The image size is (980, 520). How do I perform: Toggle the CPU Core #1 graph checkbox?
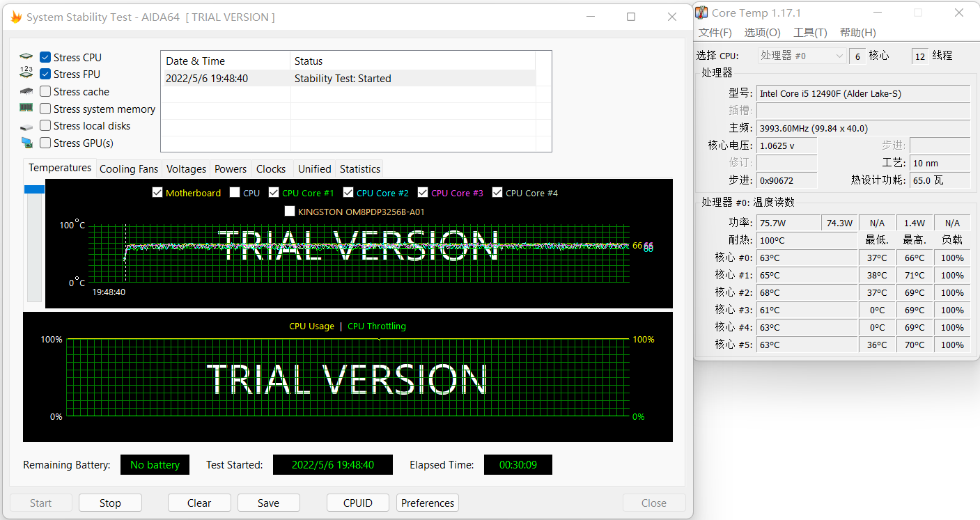(x=274, y=193)
